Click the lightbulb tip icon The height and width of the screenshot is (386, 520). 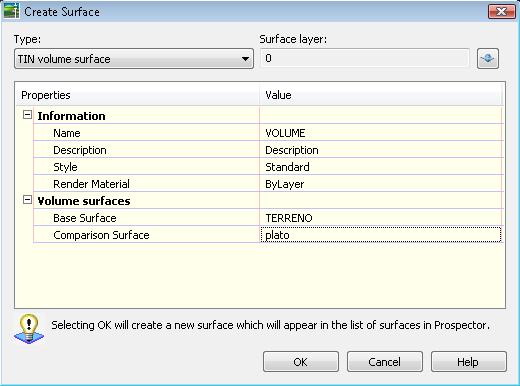(29, 329)
